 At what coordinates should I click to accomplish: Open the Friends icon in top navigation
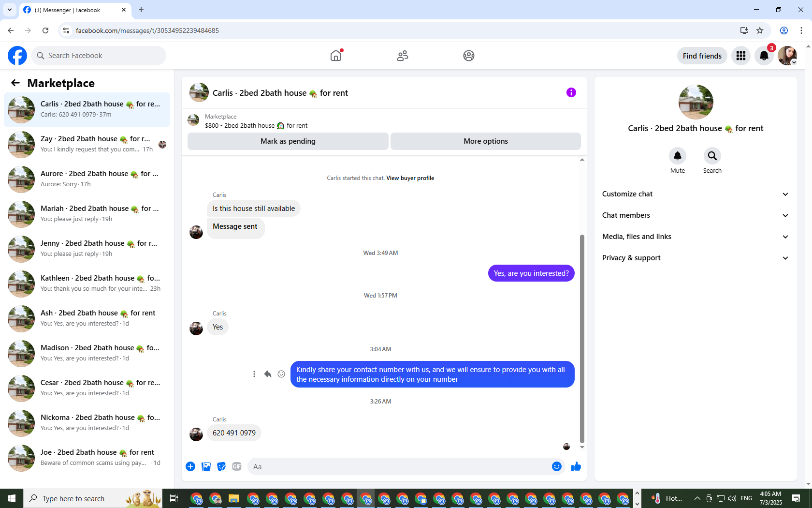pos(403,56)
